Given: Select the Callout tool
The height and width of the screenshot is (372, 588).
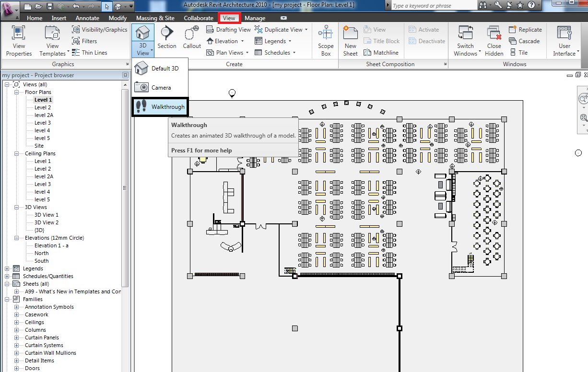Looking at the screenshot, I should coord(192,37).
